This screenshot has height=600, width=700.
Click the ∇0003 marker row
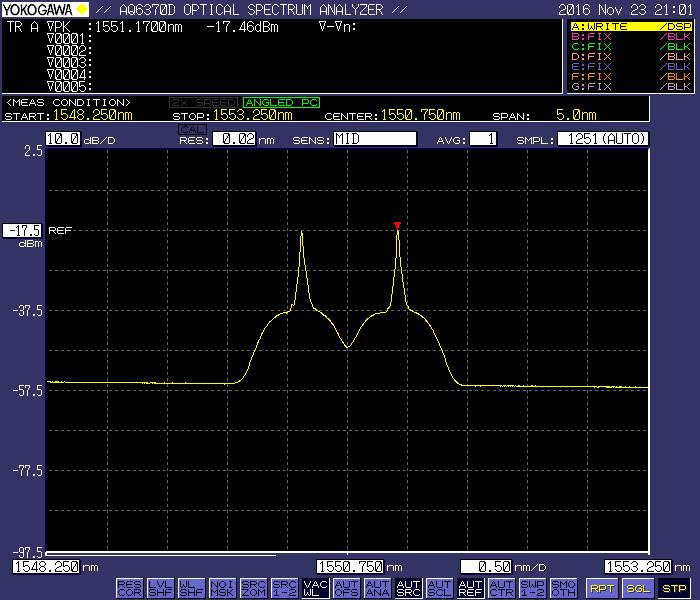pos(69,62)
